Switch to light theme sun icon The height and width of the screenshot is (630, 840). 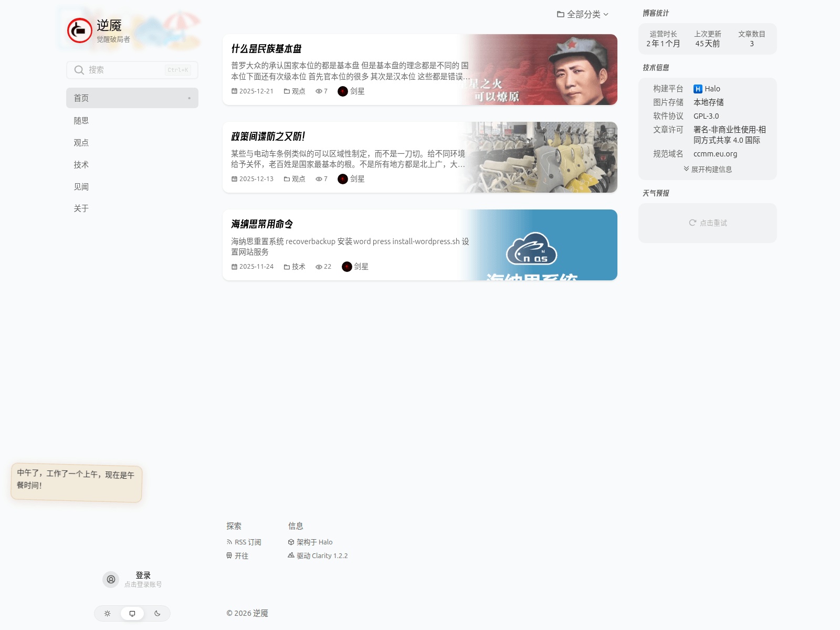(x=107, y=613)
